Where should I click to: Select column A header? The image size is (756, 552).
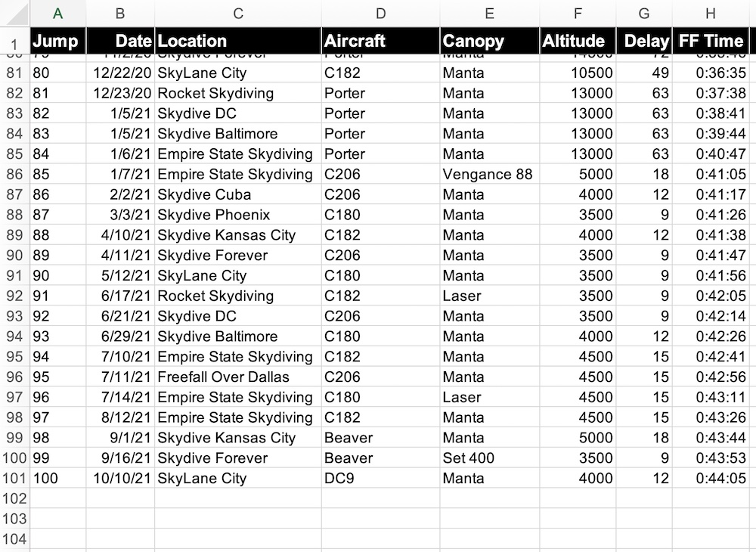[x=57, y=13]
